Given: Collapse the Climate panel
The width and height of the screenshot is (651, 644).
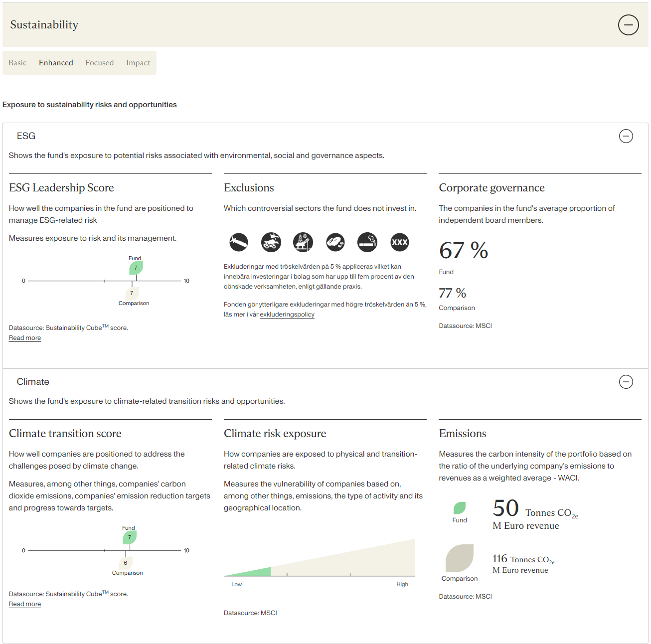Looking at the screenshot, I should point(626,382).
